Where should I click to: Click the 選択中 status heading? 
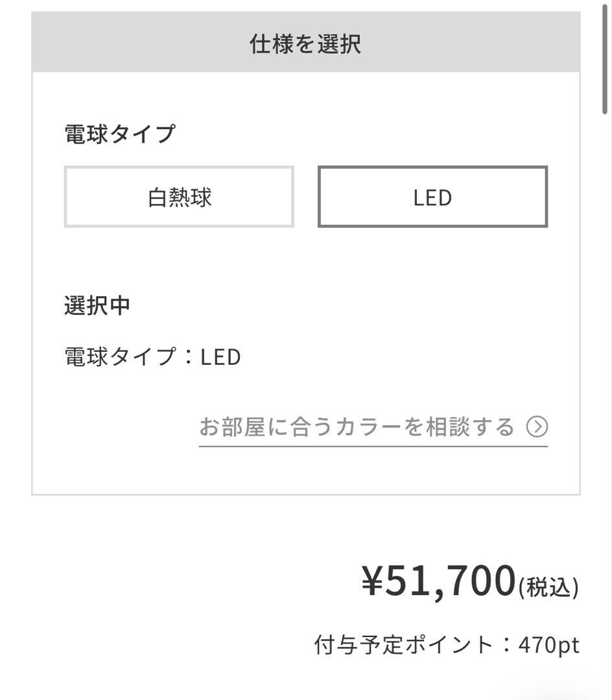pyautogui.click(x=96, y=305)
